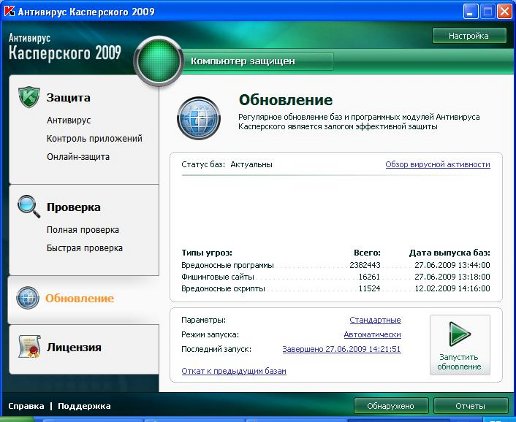Click Вредоносные скрипты row label
The width and height of the screenshot is (516, 422).
tap(223, 288)
